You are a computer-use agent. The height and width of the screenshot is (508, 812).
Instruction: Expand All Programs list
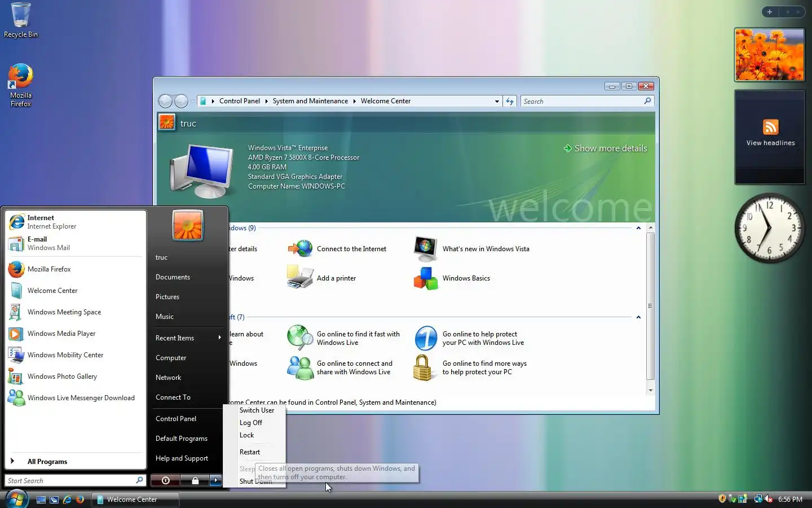click(x=76, y=462)
